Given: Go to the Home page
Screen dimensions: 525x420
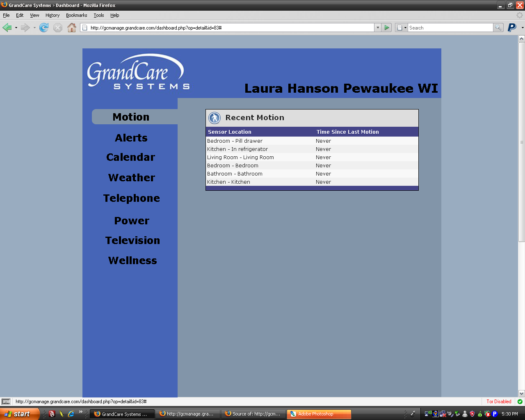Looking at the screenshot, I should [72, 27].
